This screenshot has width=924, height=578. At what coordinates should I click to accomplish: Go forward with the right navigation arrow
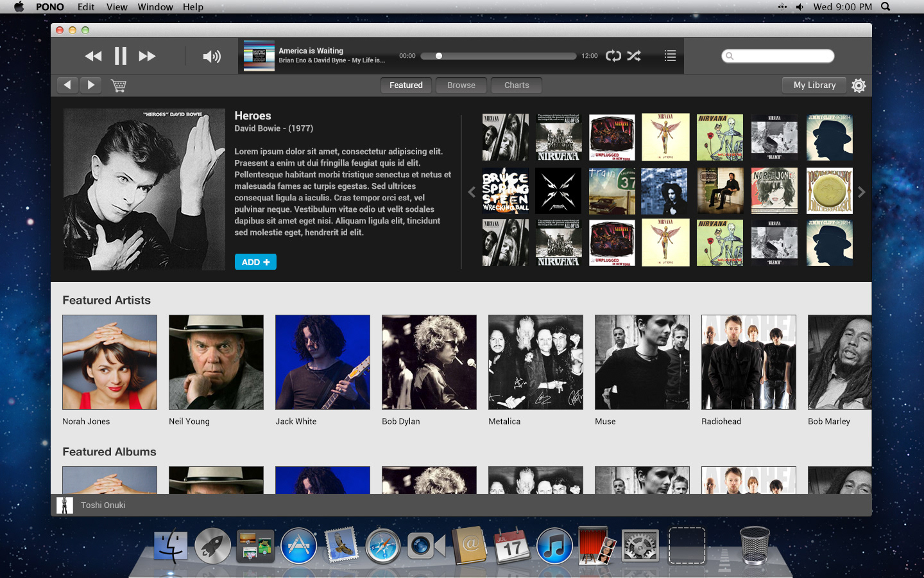point(90,85)
